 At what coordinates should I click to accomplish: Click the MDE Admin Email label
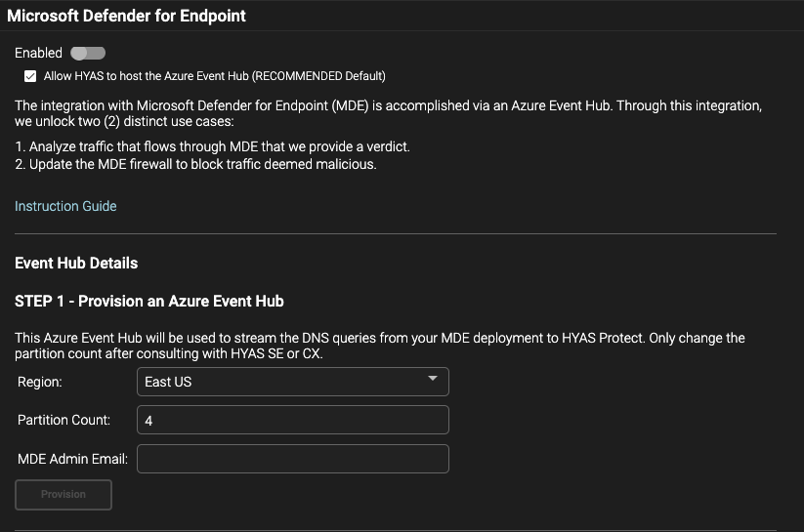point(73,459)
